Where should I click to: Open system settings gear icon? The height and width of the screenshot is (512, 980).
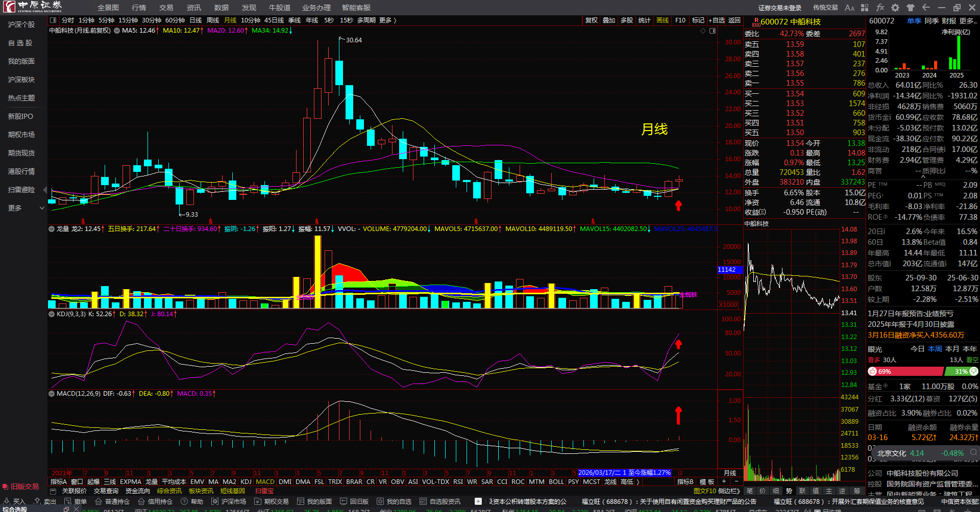pos(895,8)
